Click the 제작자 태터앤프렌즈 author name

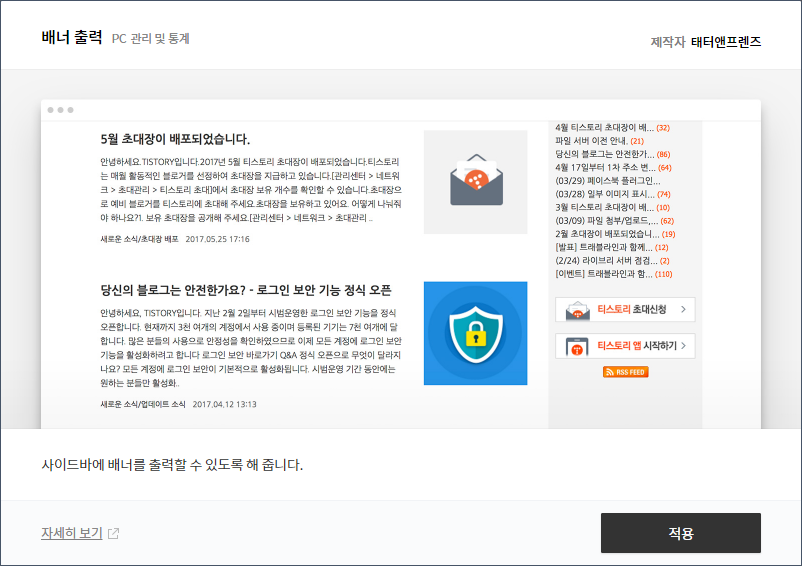click(x=726, y=42)
